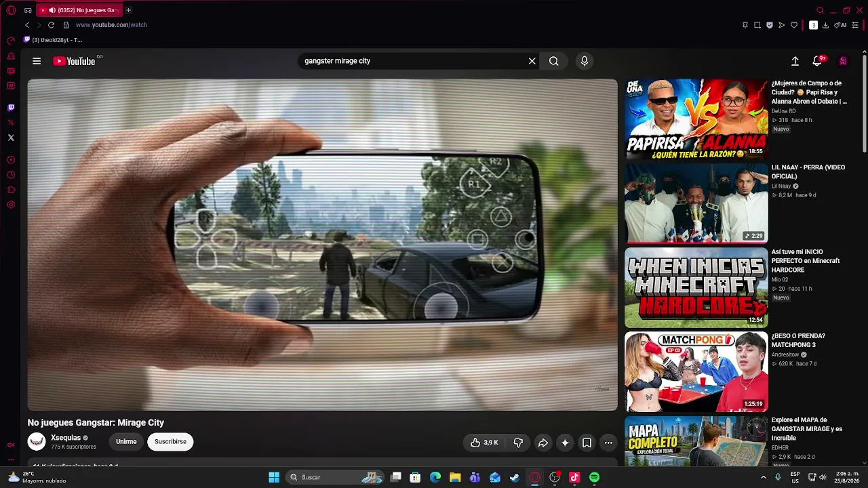This screenshot has width=868, height=488.
Task: Open the AI assistant button in toolbar
Action: (x=841, y=25)
